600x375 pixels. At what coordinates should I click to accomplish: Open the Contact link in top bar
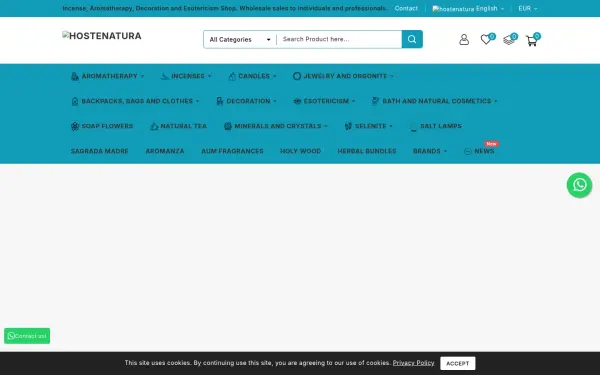pyautogui.click(x=406, y=8)
